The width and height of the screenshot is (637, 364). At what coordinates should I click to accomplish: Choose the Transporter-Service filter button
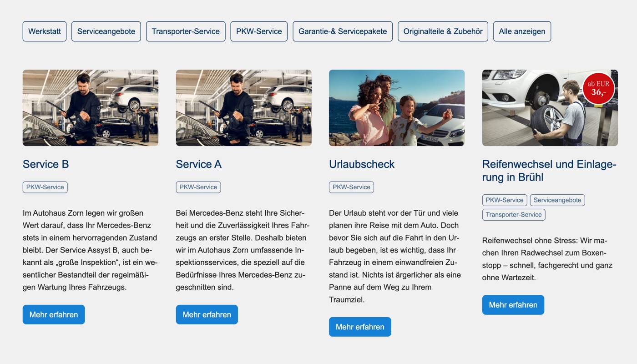186,31
